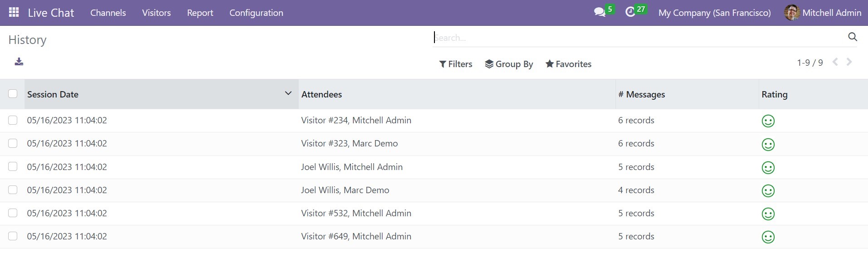Screen dimensions: 868x253
Task: Expand the Filters dropdown
Action: [456, 64]
